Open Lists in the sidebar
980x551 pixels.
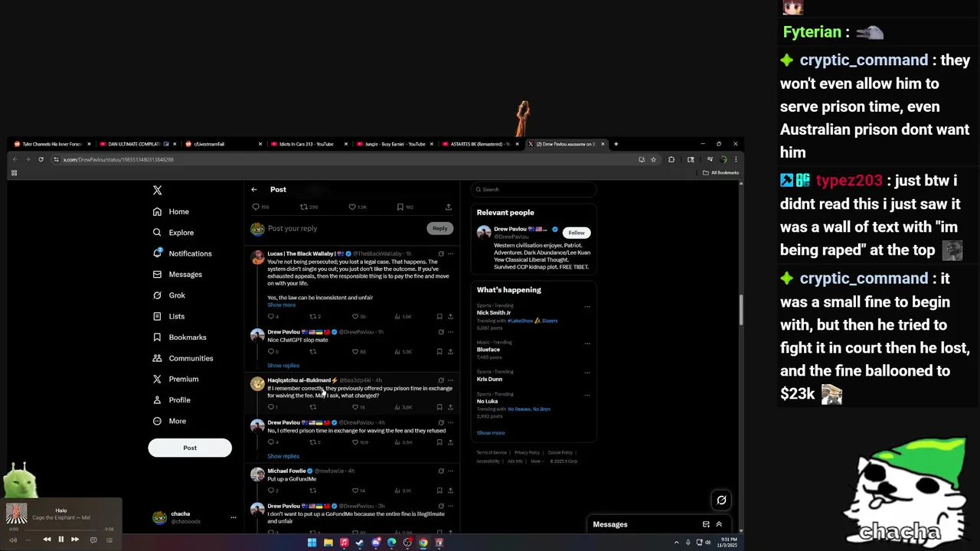coord(168,316)
